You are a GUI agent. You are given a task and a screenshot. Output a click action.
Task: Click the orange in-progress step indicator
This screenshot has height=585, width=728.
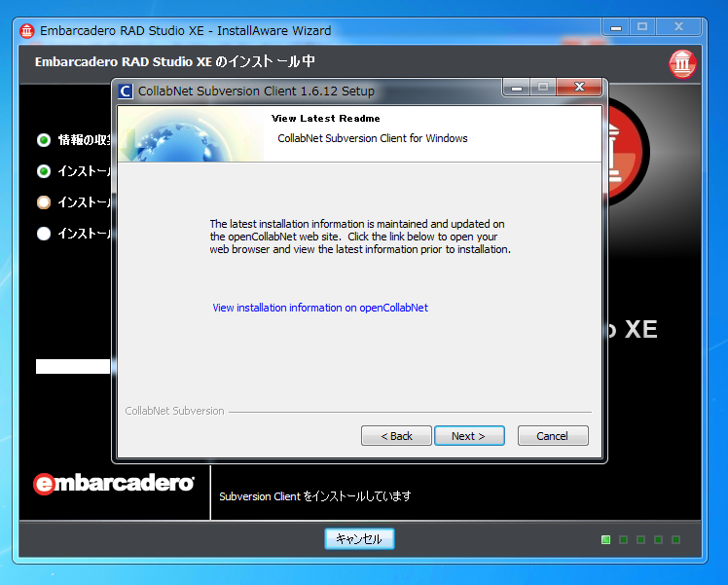pyautogui.click(x=44, y=202)
